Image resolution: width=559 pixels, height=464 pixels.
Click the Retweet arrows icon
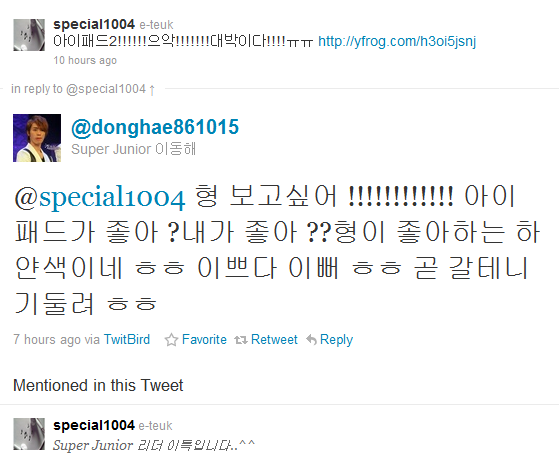(x=241, y=340)
